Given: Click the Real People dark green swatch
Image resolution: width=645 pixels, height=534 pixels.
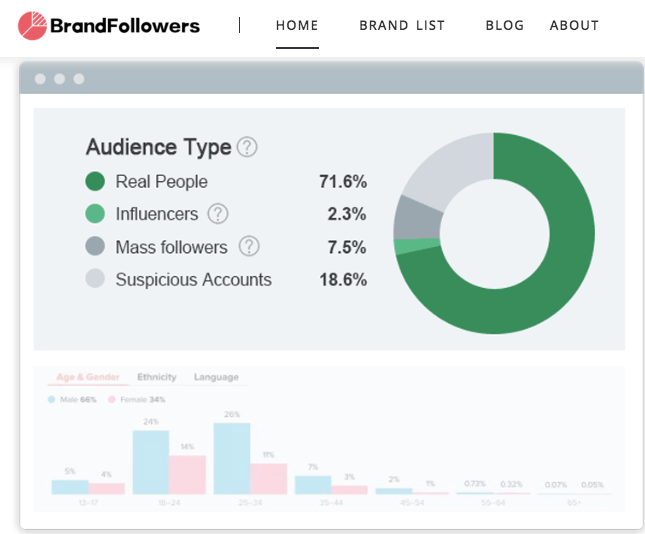Looking at the screenshot, I should point(95,181).
